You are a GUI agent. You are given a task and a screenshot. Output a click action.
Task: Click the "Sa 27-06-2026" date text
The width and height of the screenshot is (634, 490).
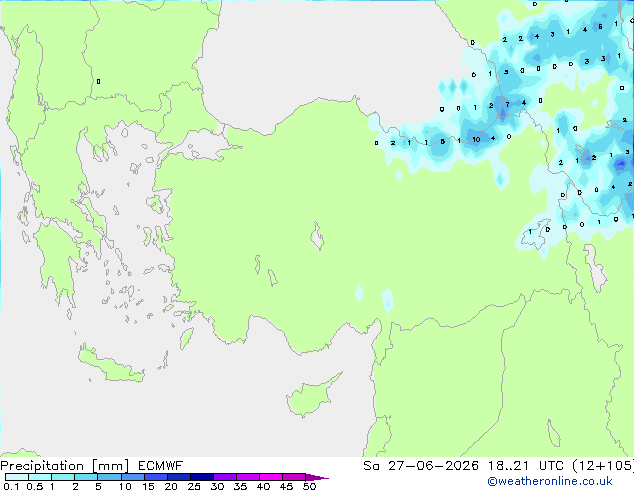421,466
